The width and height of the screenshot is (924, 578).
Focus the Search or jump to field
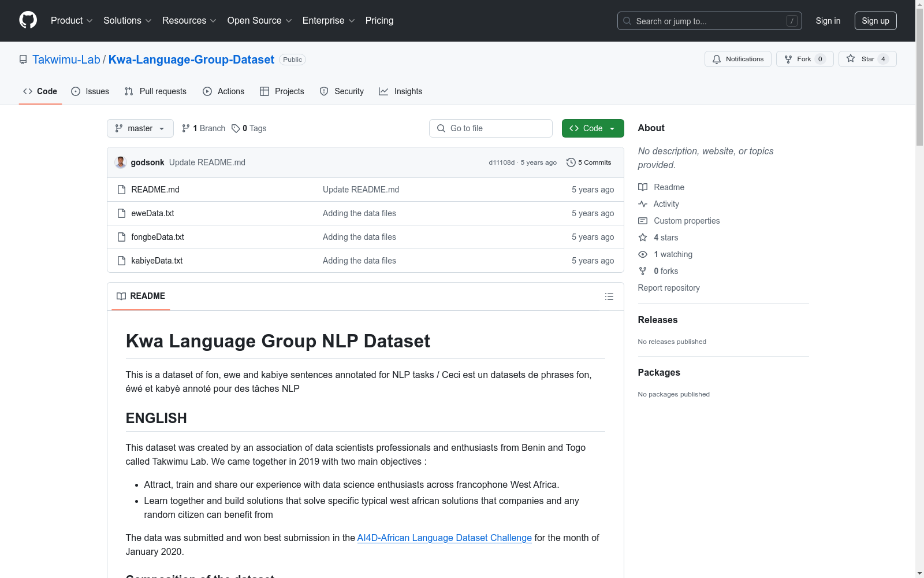[710, 21]
